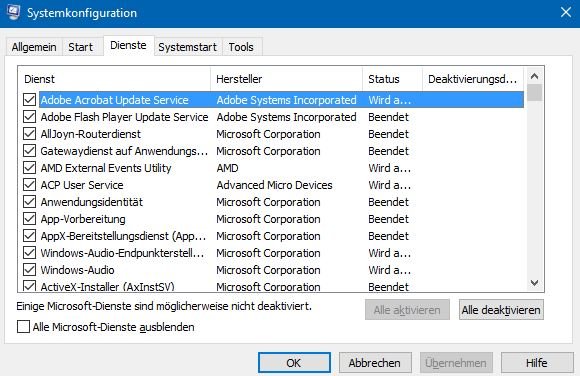The width and height of the screenshot is (580, 376).
Task: Open Hilfe via the Hilfe button
Action: click(537, 363)
